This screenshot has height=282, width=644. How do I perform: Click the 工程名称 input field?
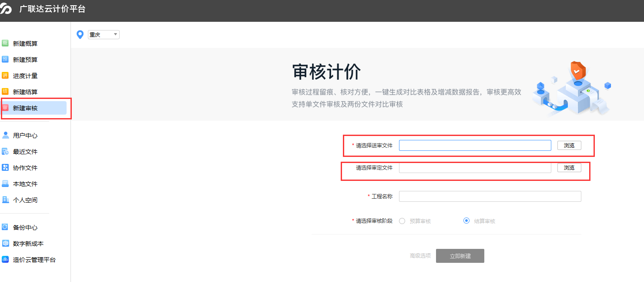click(490, 197)
